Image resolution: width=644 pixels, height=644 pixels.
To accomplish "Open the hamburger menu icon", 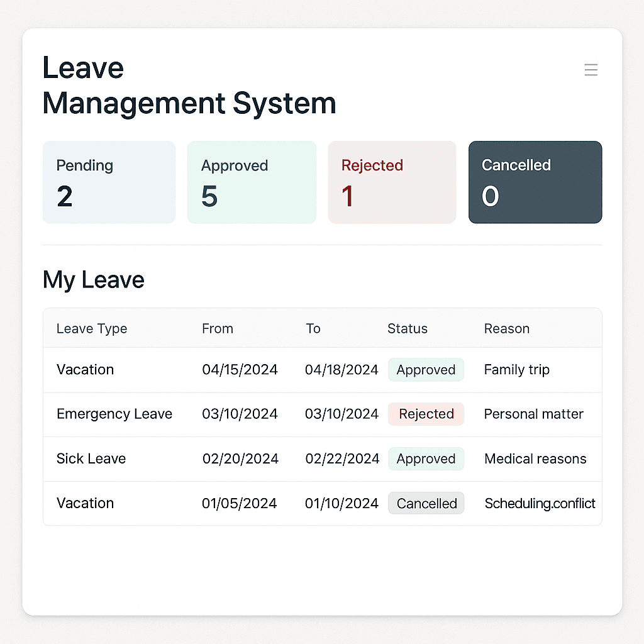I will 591,70.
